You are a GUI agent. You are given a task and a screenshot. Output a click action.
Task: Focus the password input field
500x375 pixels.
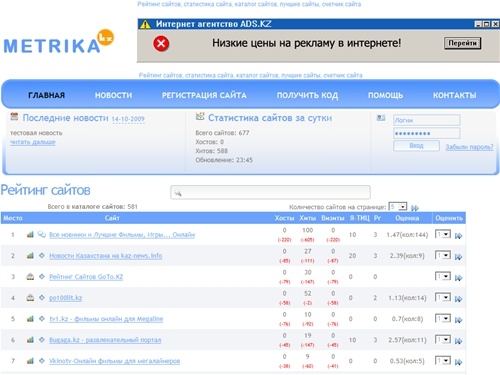pyautogui.click(x=427, y=133)
